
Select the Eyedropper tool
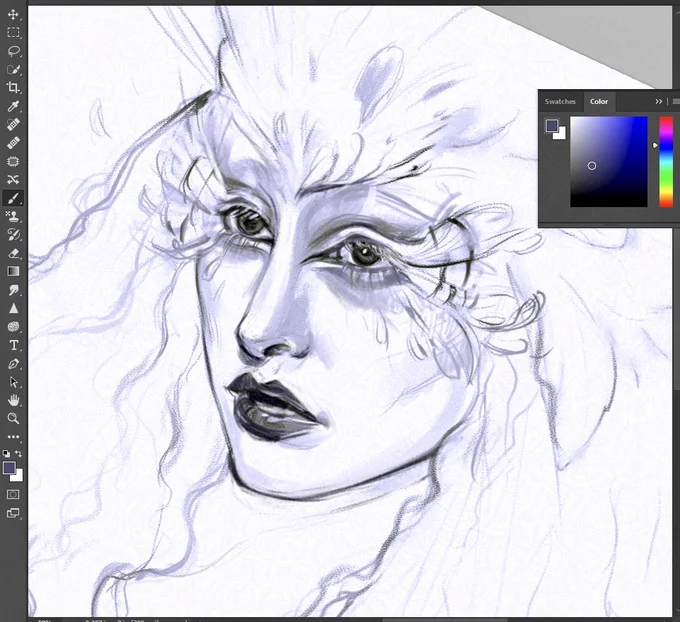click(13, 106)
